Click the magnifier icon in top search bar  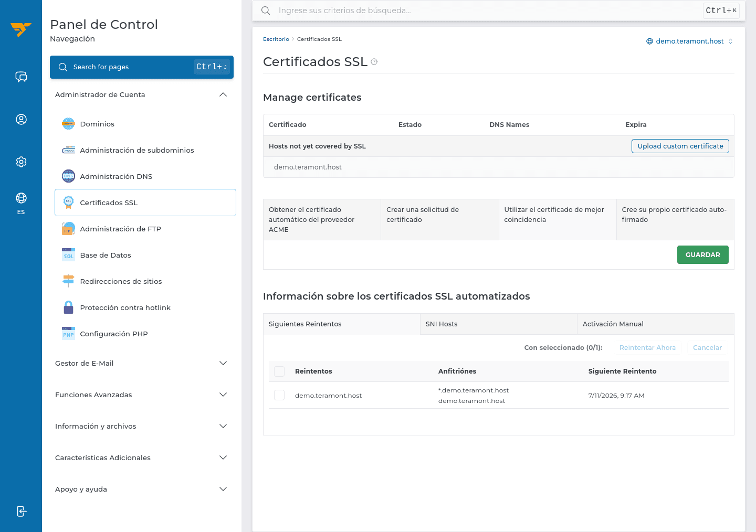[x=266, y=10]
